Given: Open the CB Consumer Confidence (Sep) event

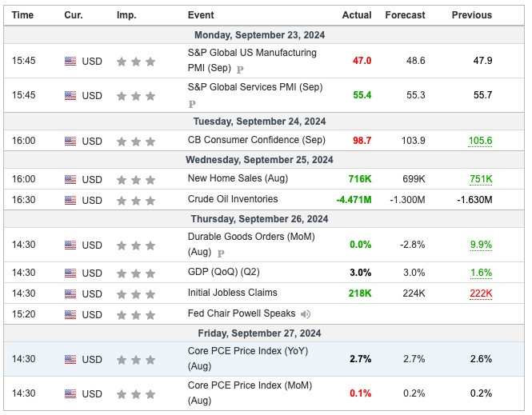Looking at the screenshot, I should point(257,140).
